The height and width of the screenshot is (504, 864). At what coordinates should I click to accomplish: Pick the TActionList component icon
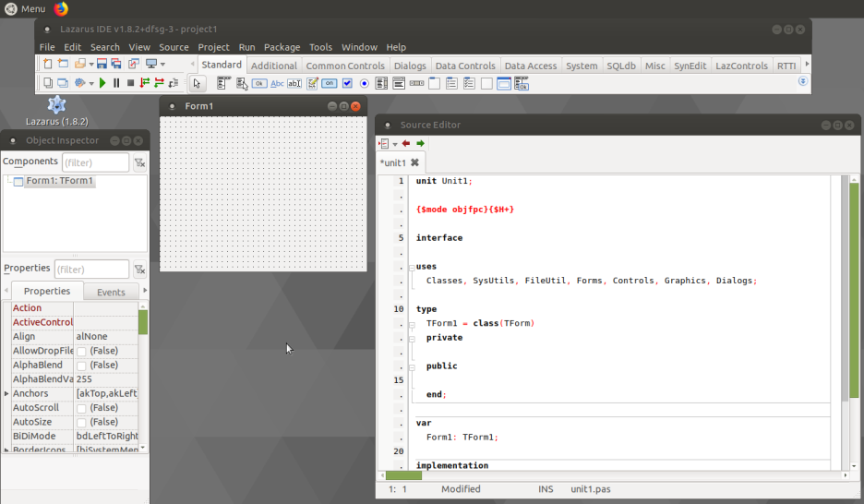pyautogui.click(x=522, y=84)
